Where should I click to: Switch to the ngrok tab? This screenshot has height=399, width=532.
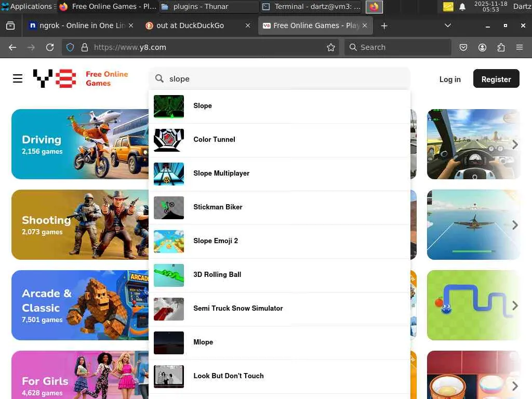click(x=81, y=25)
